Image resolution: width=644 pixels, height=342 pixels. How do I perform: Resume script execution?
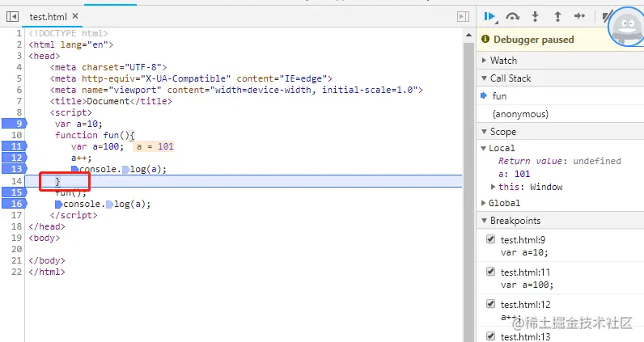(490, 16)
